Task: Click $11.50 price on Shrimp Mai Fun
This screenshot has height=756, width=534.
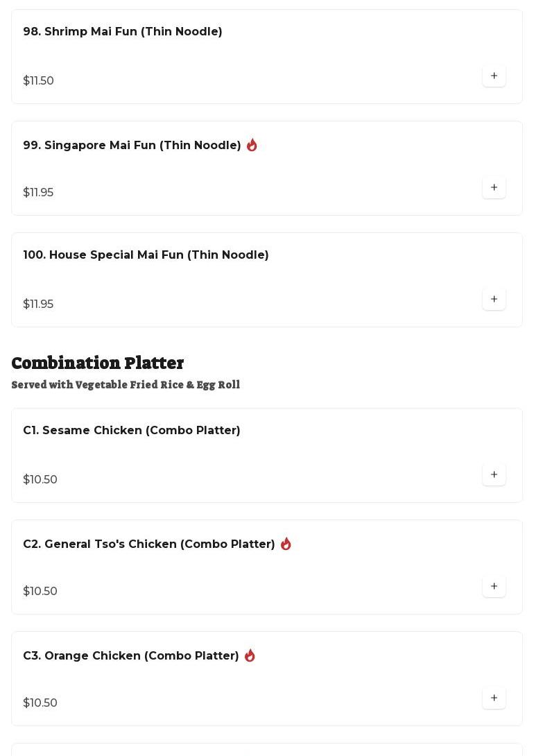Action: pyautogui.click(x=39, y=80)
